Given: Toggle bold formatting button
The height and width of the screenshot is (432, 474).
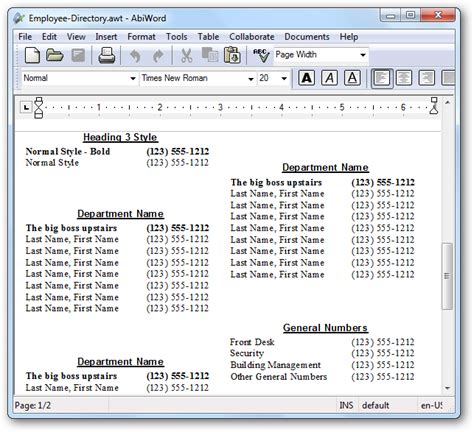Looking at the screenshot, I should click(306, 78).
